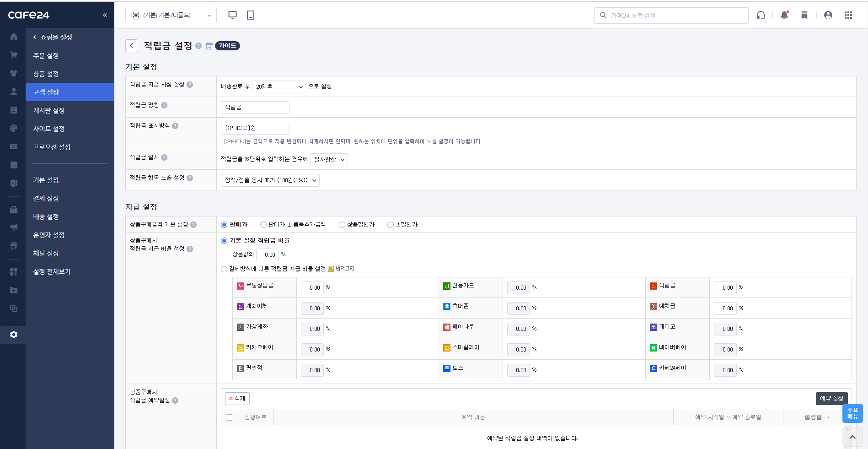The width and height of the screenshot is (868, 449).
Task: Select 기본 설정 적립금 비율 radio
Action: click(x=224, y=241)
